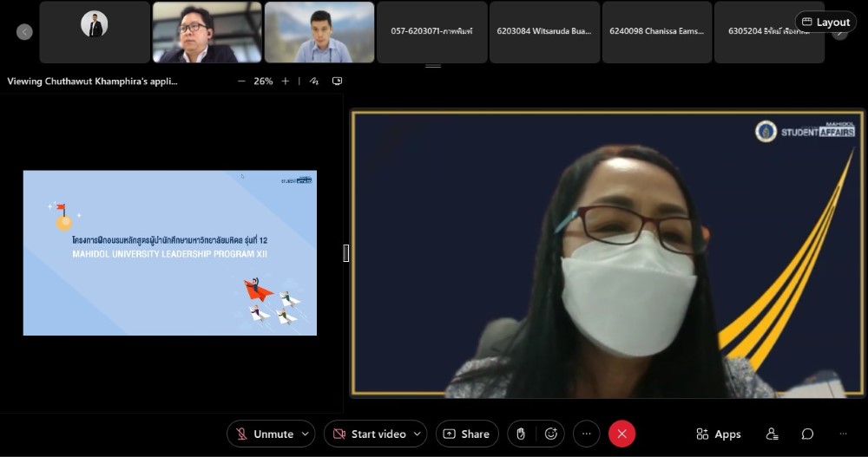868x457 pixels.
Task: Open the participants panel
Action: pos(772,434)
